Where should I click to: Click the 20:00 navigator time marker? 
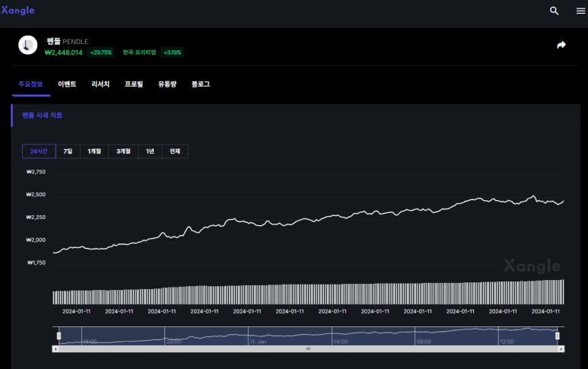[x=173, y=342]
